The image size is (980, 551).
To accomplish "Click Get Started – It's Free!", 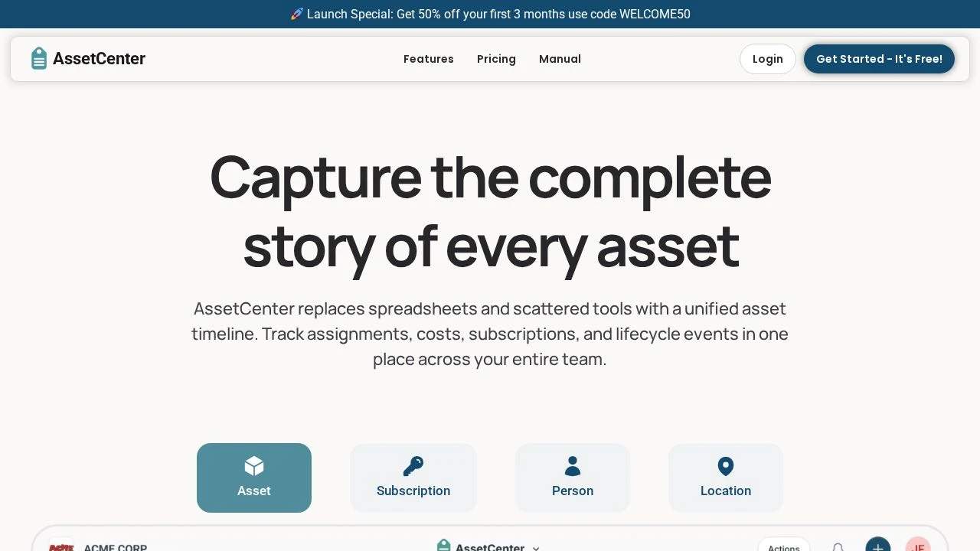I will tap(879, 59).
